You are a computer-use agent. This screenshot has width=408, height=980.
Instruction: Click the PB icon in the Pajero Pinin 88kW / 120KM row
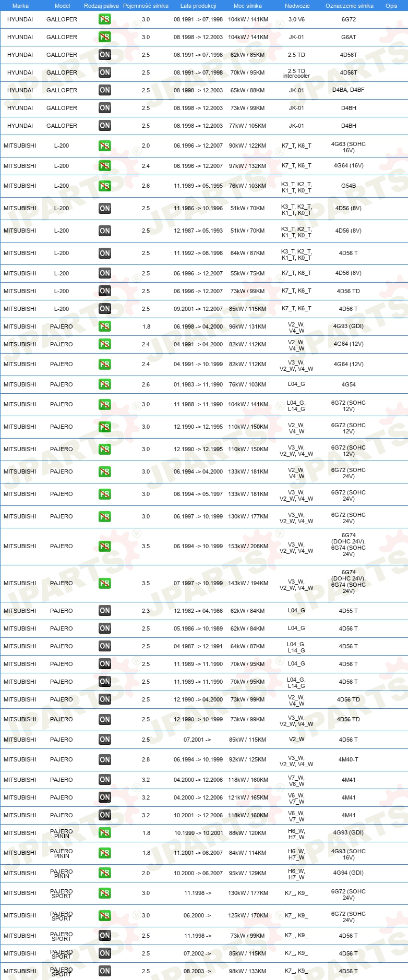pyautogui.click(x=105, y=833)
